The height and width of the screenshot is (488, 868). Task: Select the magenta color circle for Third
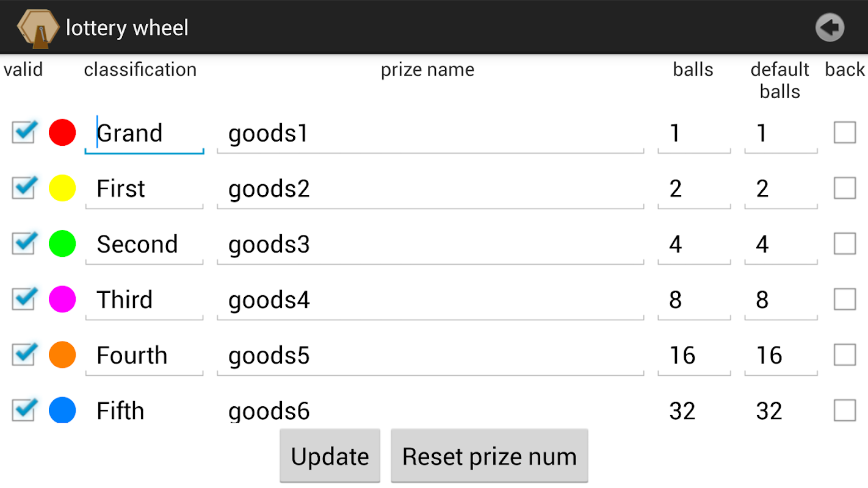[x=62, y=299]
